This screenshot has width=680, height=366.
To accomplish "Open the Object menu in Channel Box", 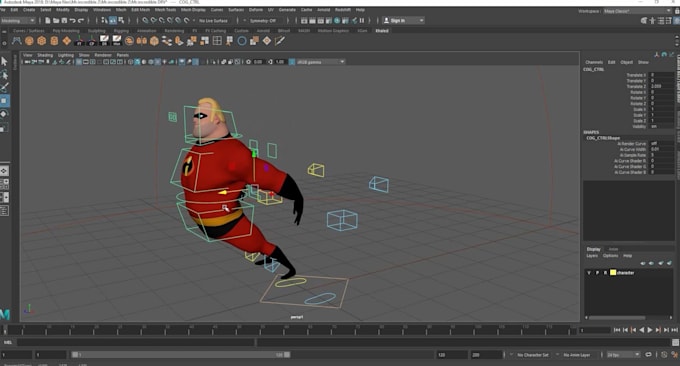I will point(626,62).
